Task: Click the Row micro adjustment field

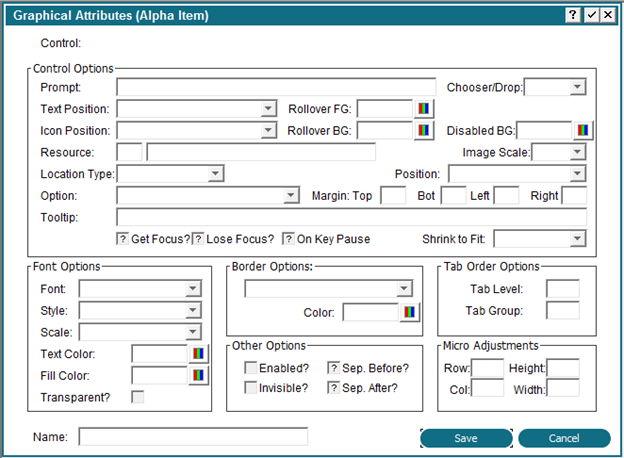Action: tap(487, 368)
